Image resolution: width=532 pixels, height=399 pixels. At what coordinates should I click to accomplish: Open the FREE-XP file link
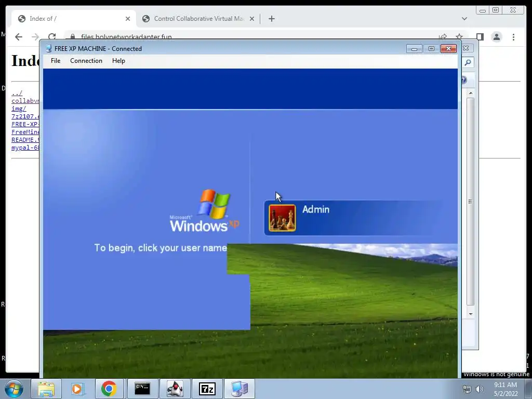pyautogui.click(x=25, y=124)
